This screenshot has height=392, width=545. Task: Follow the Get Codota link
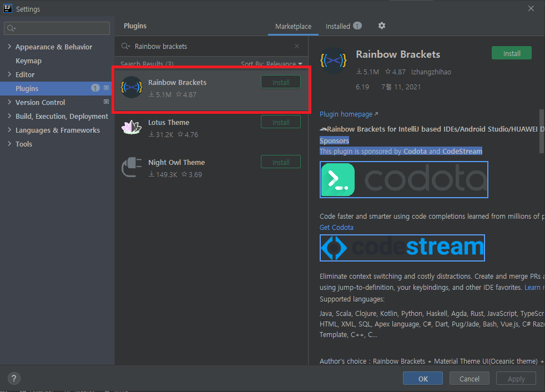[x=336, y=227]
